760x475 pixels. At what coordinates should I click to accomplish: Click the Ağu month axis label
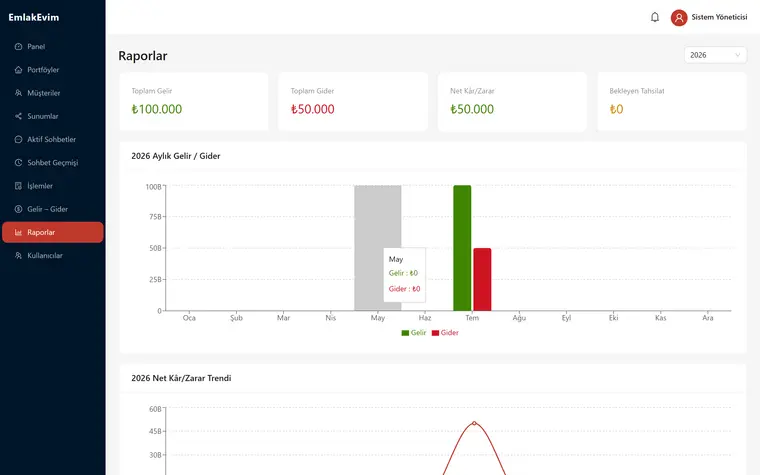(519, 318)
